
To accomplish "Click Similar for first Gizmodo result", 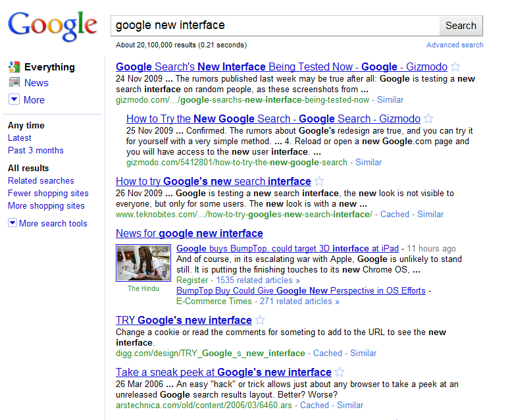I will (x=390, y=100).
